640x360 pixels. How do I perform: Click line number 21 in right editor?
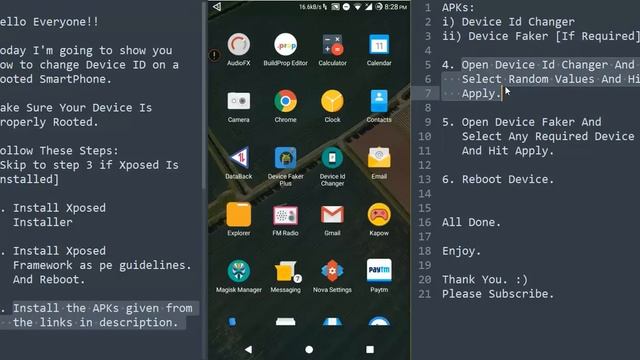click(x=424, y=294)
